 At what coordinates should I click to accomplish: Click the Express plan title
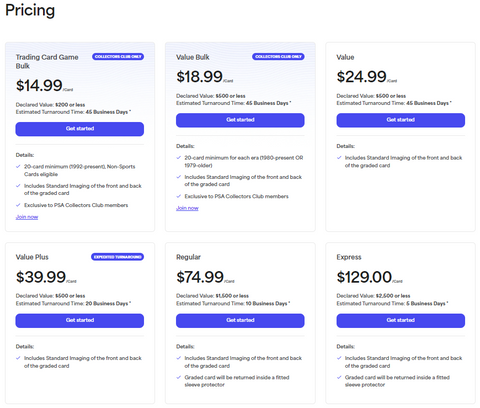[349, 257]
